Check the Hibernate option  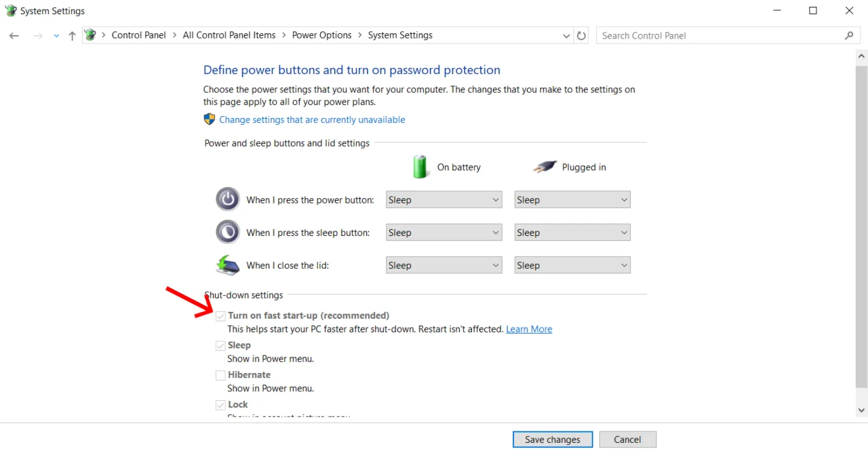[x=220, y=374]
